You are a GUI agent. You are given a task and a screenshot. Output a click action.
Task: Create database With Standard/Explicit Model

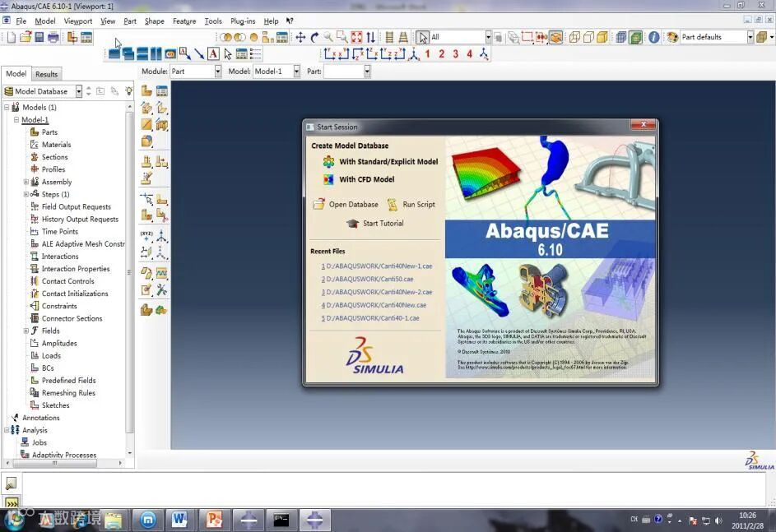(x=380, y=162)
